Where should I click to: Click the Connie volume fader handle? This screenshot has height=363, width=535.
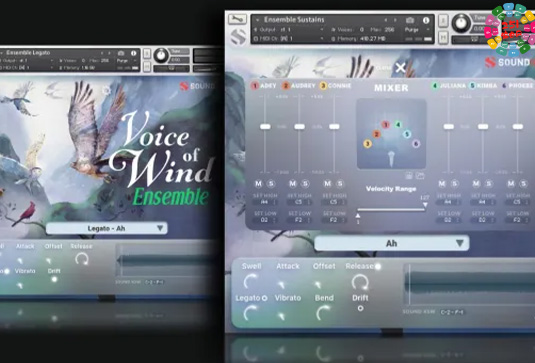[x=334, y=127]
